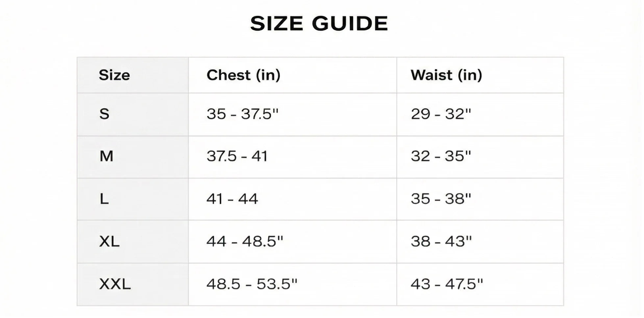Viewport: 644px width, 318px height.
Task: Click waist value 38 - 43"
Action: coord(441,242)
